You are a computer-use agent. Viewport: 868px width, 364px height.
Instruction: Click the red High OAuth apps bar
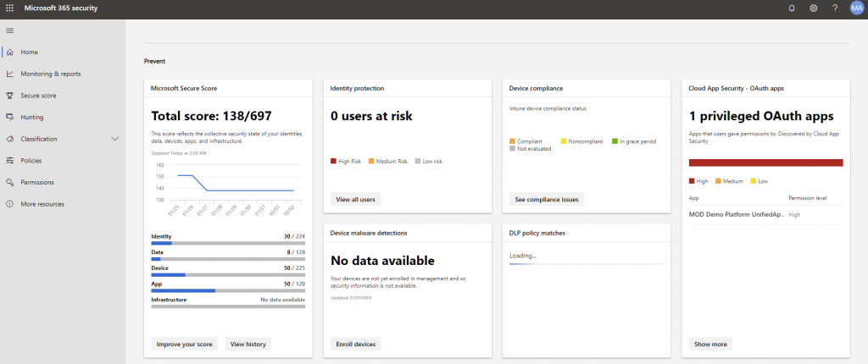pyautogui.click(x=765, y=163)
